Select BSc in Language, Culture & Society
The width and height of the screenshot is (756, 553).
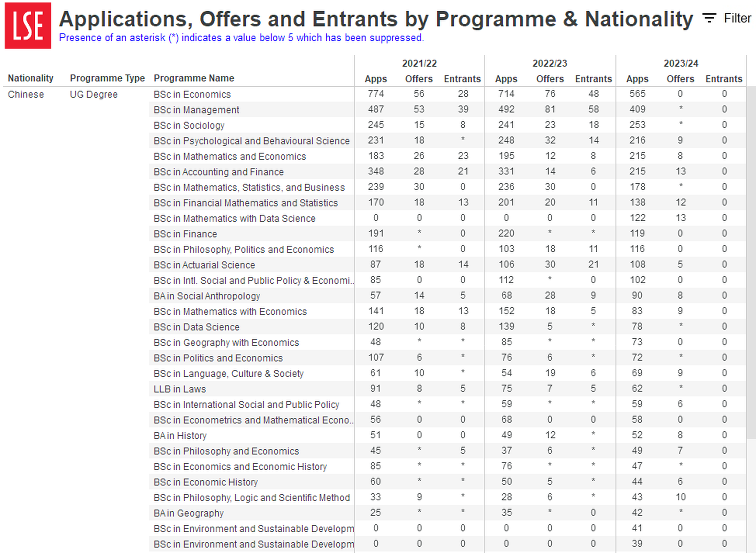[228, 374]
